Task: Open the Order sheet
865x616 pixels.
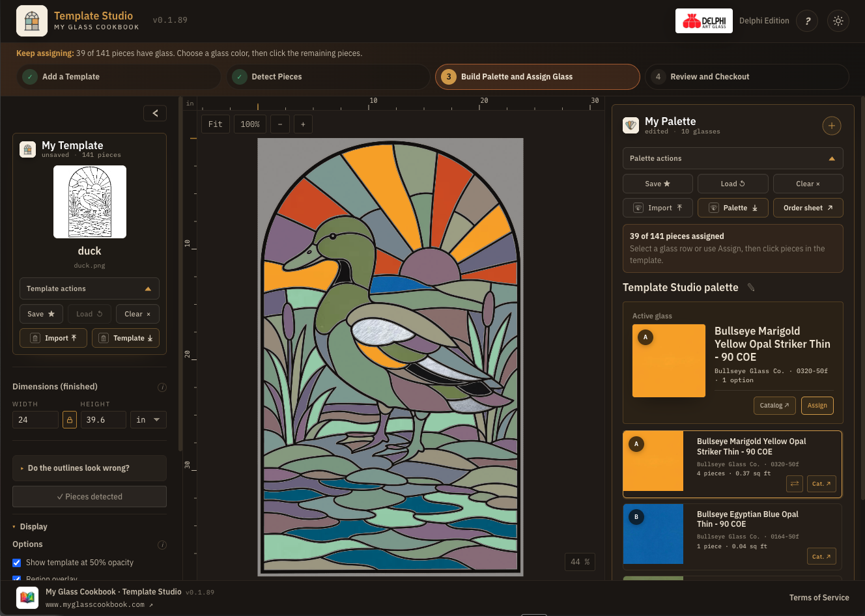Action: [x=808, y=208]
